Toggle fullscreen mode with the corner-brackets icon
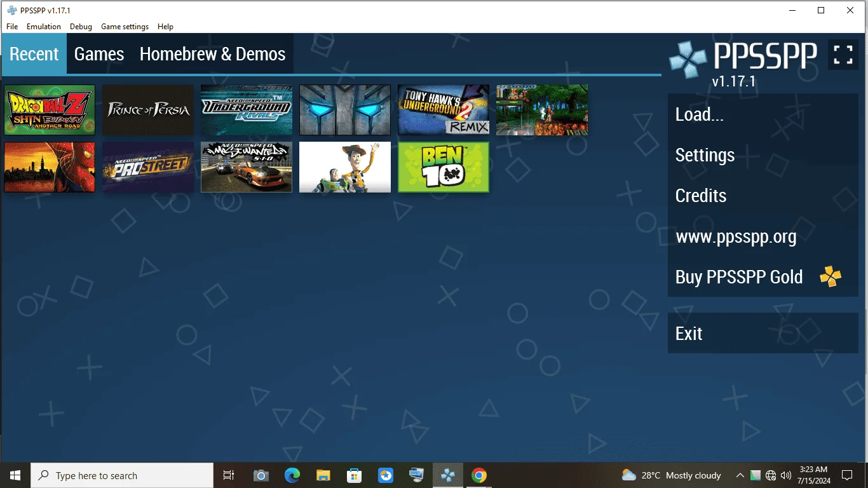This screenshot has width=868, height=488. 843,55
